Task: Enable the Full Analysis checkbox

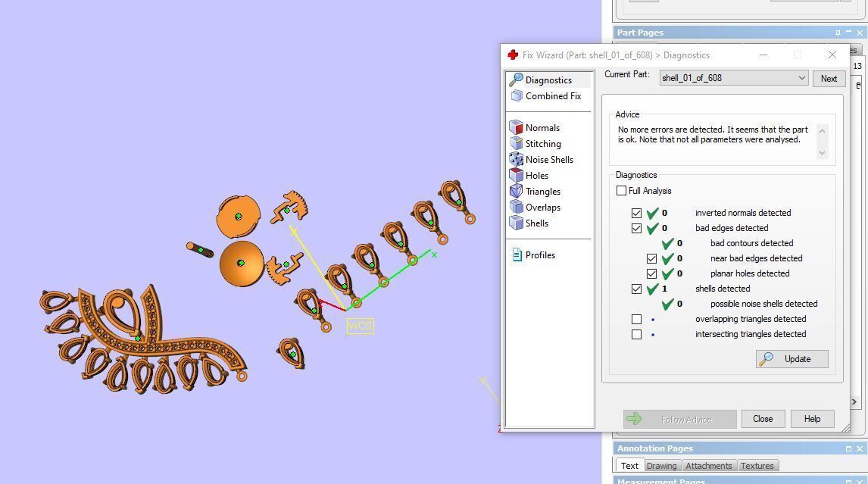Action: pyautogui.click(x=621, y=191)
